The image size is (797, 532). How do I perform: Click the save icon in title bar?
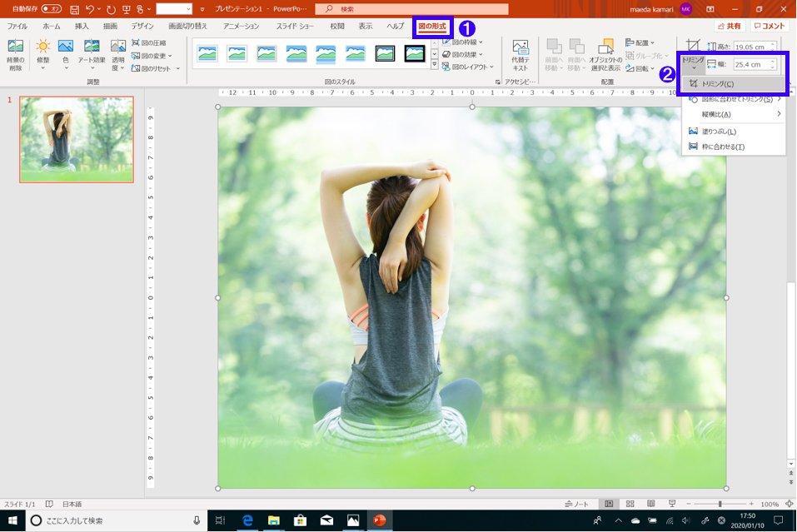tap(74, 9)
